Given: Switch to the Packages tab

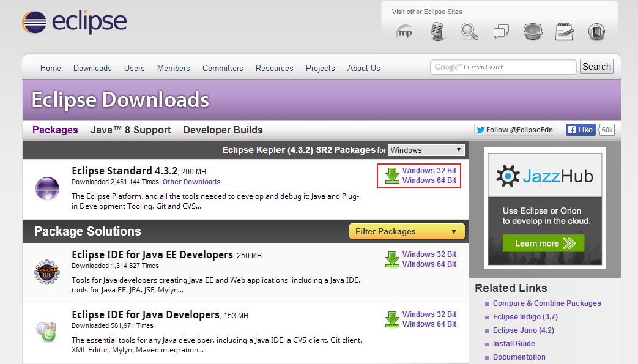Looking at the screenshot, I should [x=55, y=130].
